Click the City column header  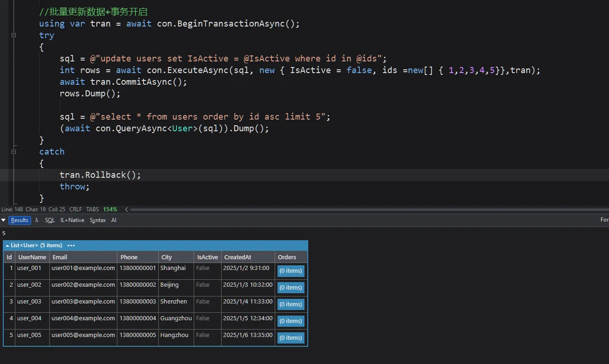point(176,257)
